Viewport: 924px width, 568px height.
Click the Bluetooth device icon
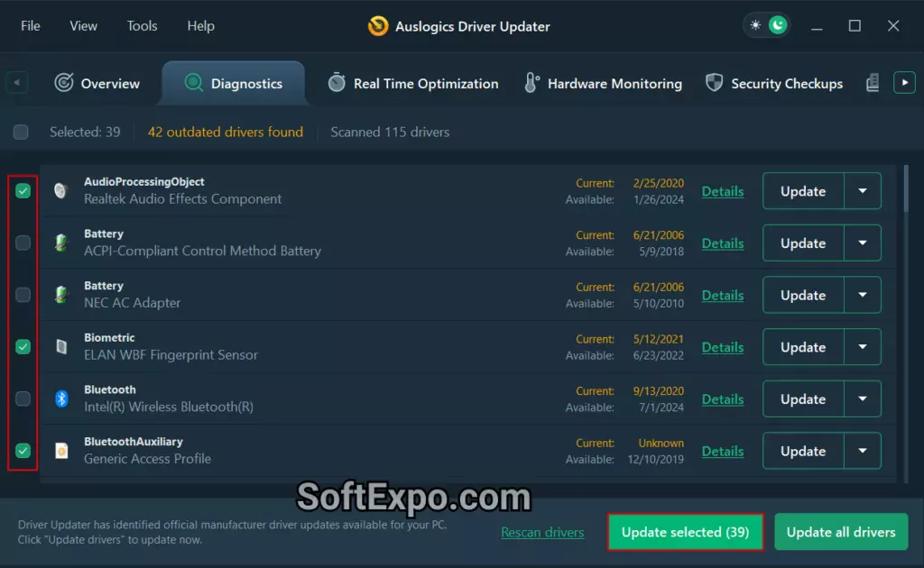tap(61, 399)
